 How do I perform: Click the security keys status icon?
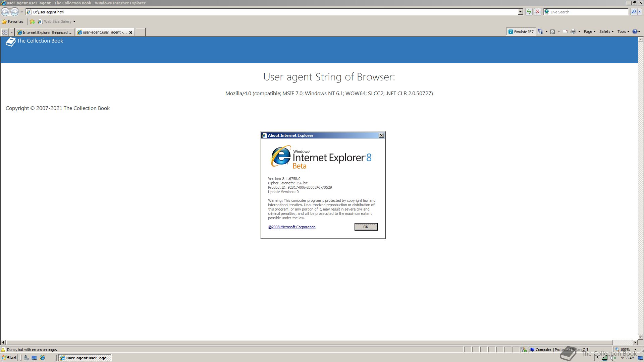tap(524, 350)
